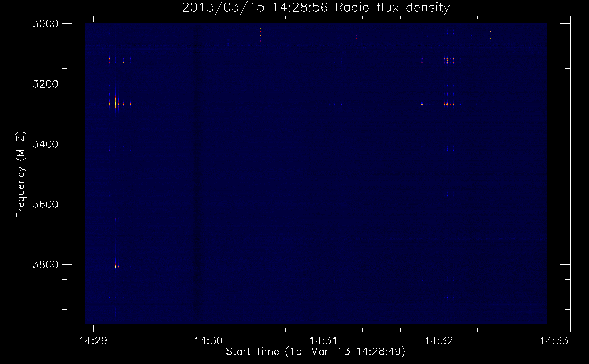Click the "Frequency (MHZ)" axis label
Viewport: 589px width, 364px height.
pos(21,175)
